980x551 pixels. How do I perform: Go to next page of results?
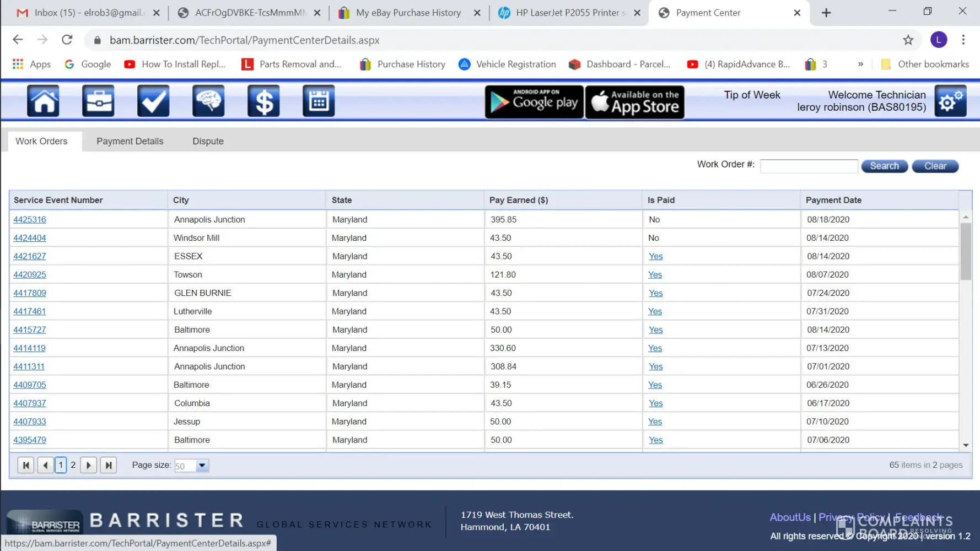tap(88, 466)
